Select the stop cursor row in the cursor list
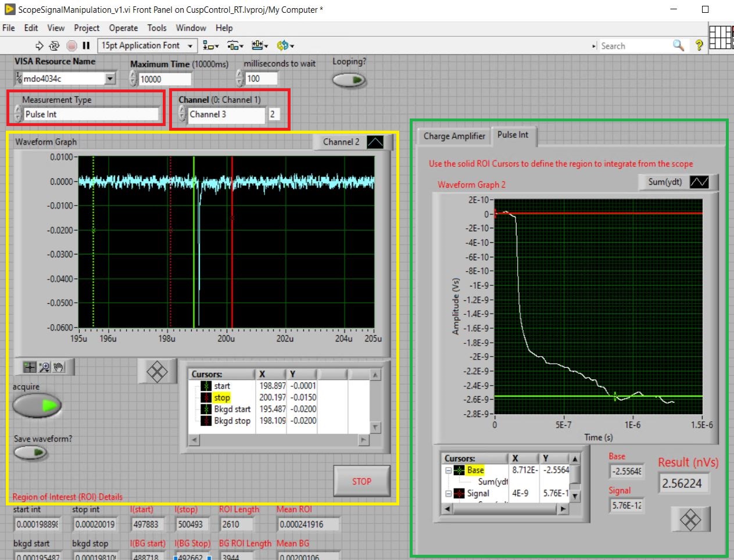Viewport: 734px width, 560px height. pyautogui.click(x=222, y=398)
